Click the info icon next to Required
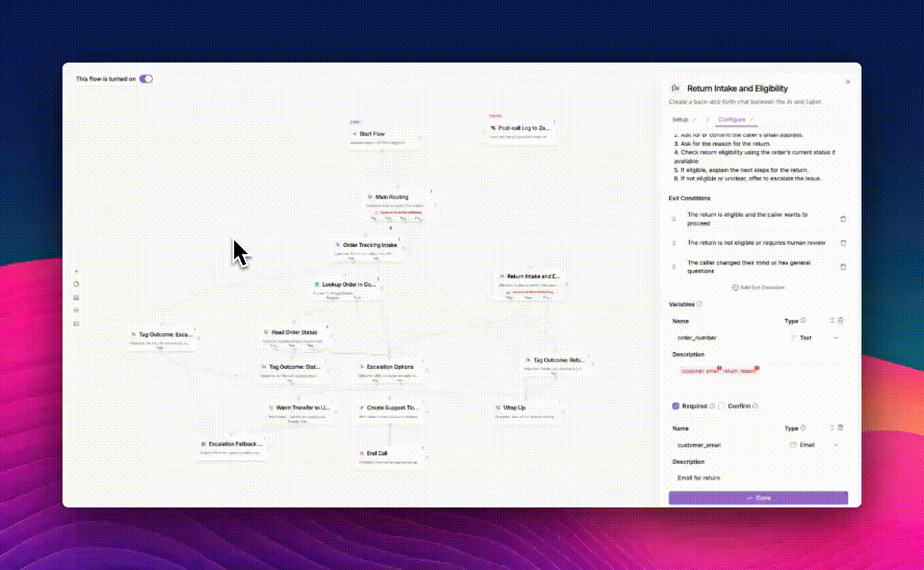The width and height of the screenshot is (924, 570). [712, 406]
